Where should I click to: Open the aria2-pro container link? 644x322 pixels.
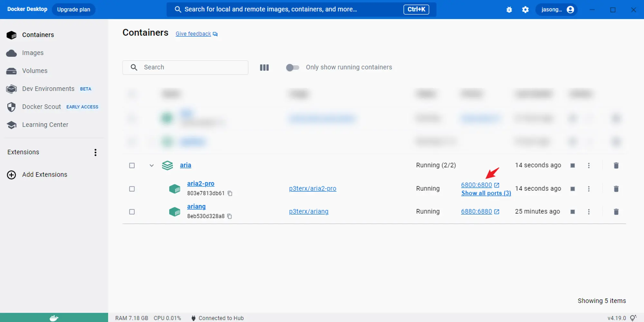(x=201, y=183)
